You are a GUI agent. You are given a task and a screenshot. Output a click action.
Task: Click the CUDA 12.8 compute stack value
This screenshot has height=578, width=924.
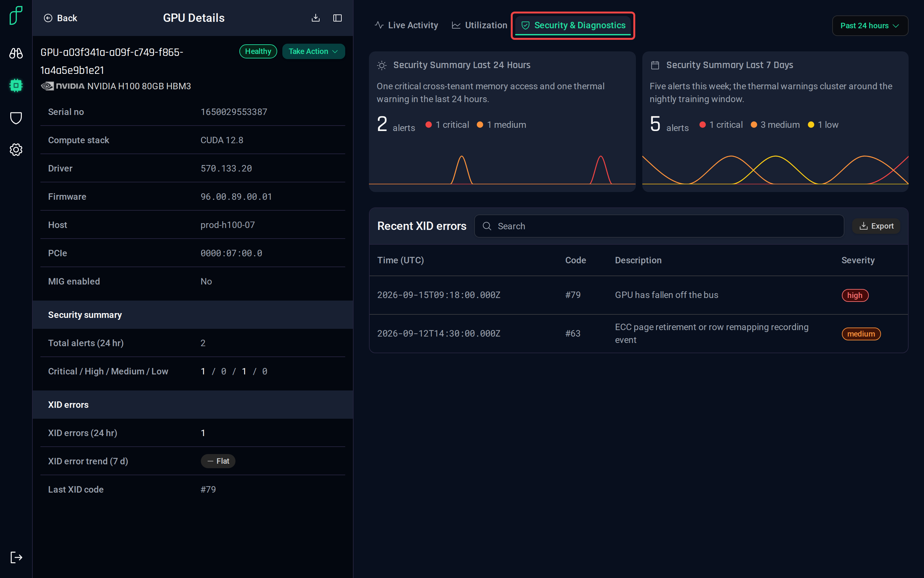click(222, 140)
